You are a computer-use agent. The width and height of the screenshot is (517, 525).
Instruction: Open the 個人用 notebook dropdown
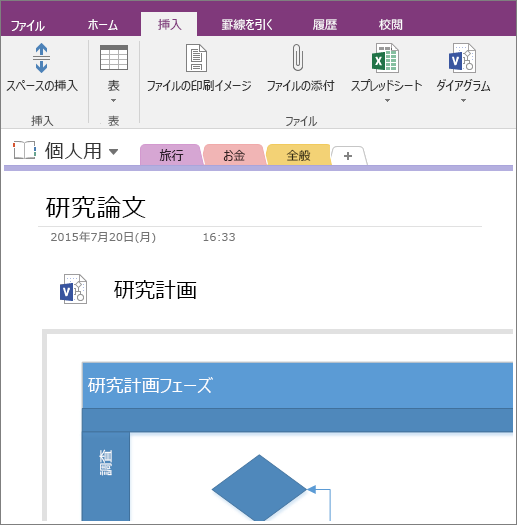(114, 152)
